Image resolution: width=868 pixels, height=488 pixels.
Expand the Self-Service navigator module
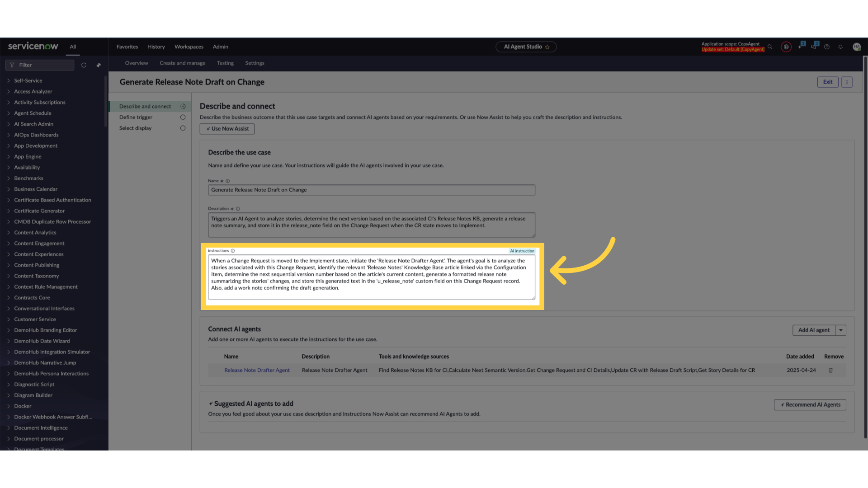(x=9, y=81)
